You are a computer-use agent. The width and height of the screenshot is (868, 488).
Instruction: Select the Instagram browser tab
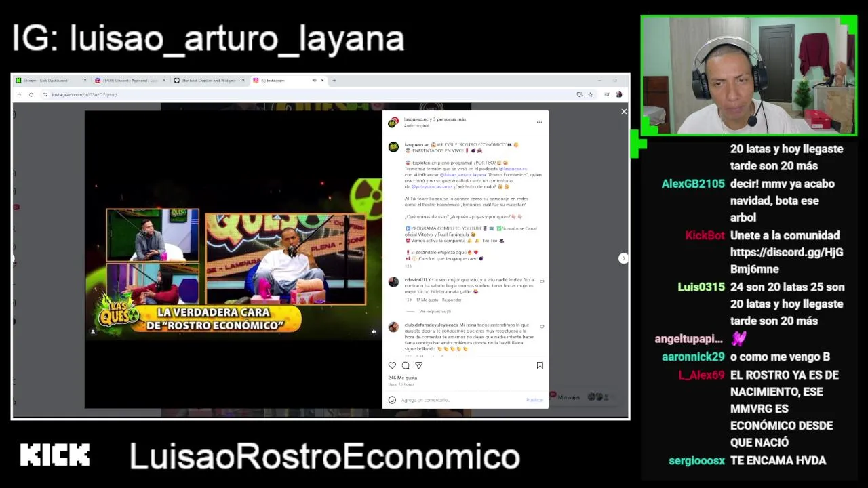288,80
